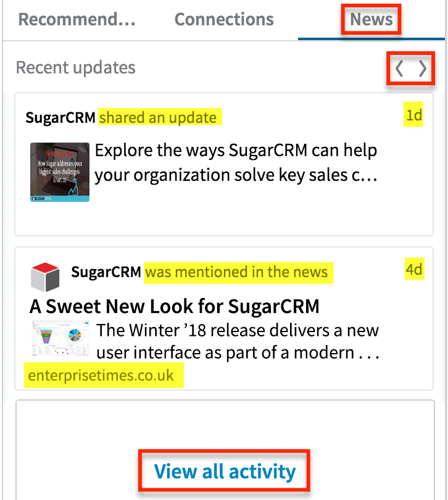The width and height of the screenshot is (448, 500).
Task: Click SugarCRM name in shared update card
Action: click(x=60, y=117)
